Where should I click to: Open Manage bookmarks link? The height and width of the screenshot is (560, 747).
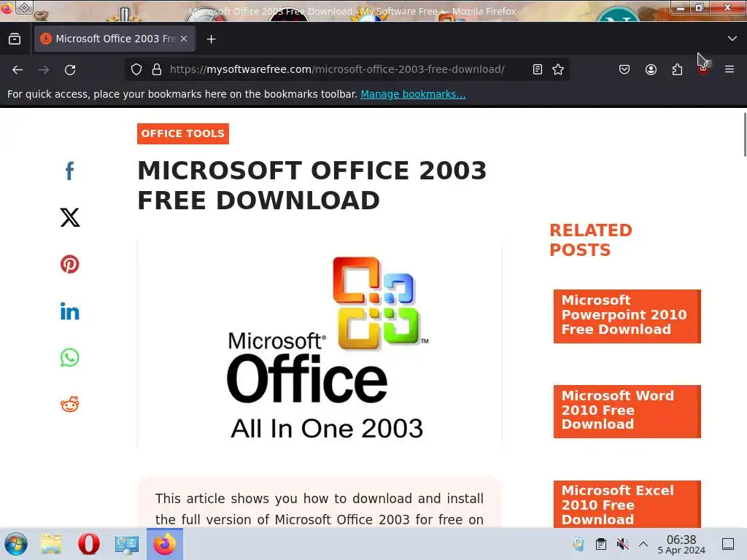point(413,94)
